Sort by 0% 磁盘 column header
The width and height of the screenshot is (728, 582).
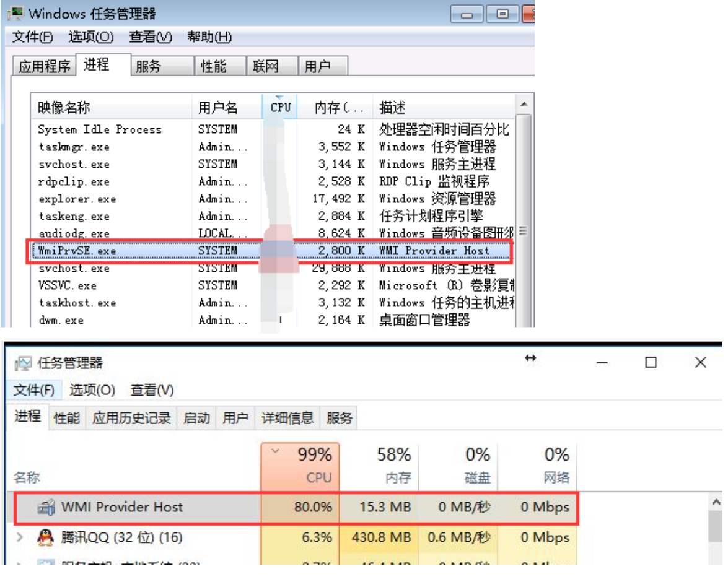(458, 466)
